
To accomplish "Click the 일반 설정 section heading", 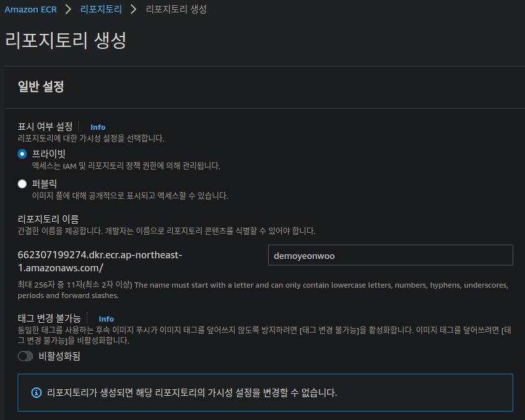I will click(x=41, y=86).
